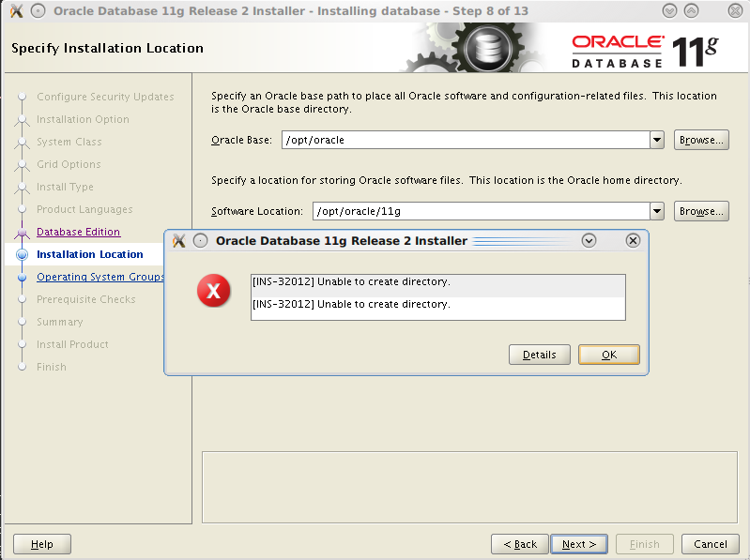Go to Operating System Groups step
Viewport: 750px width, 560px height.
pos(99,277)
